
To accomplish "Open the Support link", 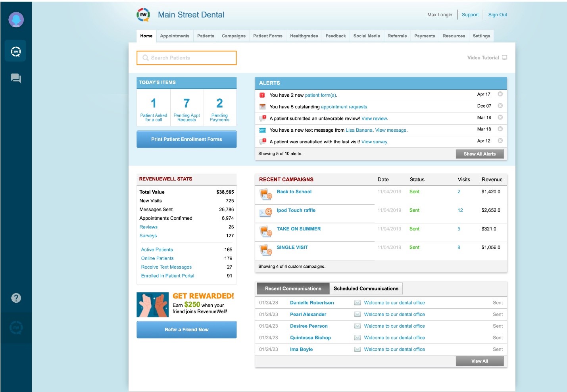I will [x=470, y=15].
